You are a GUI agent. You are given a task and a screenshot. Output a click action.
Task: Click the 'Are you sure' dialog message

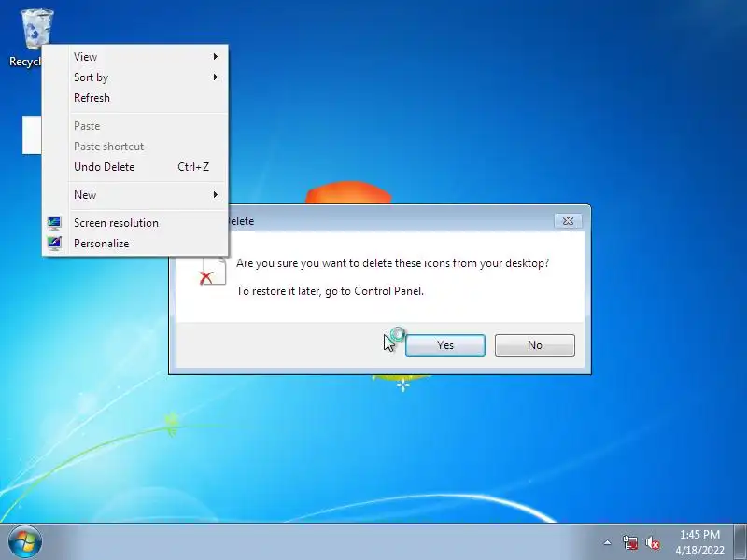click(392, 263)
